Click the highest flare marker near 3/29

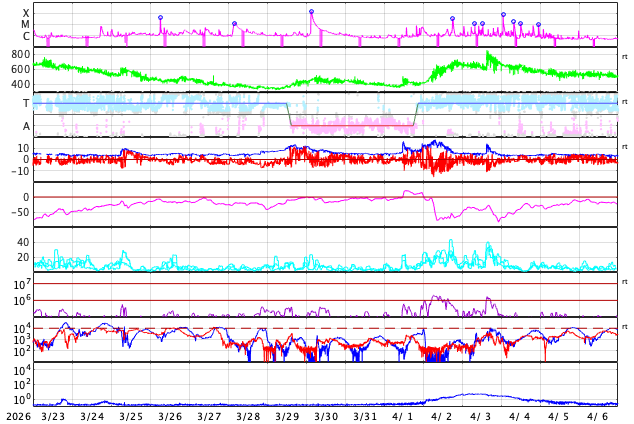point(311,12)
